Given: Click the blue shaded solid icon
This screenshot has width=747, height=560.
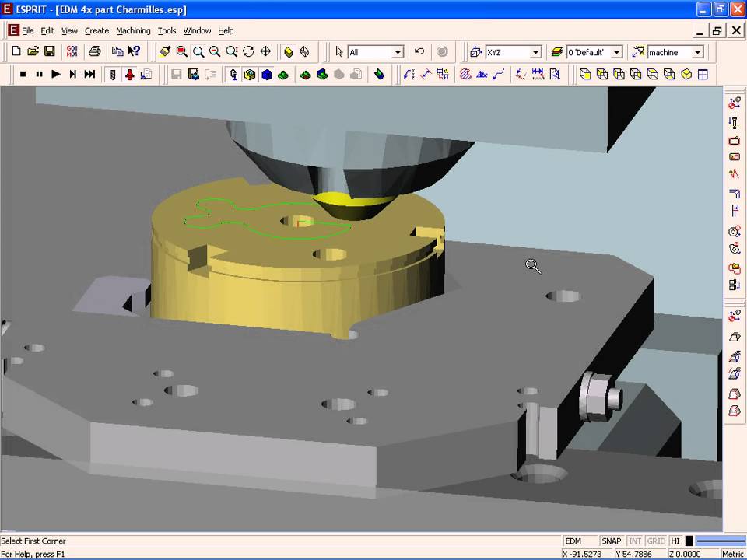Looking at the screenshot, I should pos(267,75).
